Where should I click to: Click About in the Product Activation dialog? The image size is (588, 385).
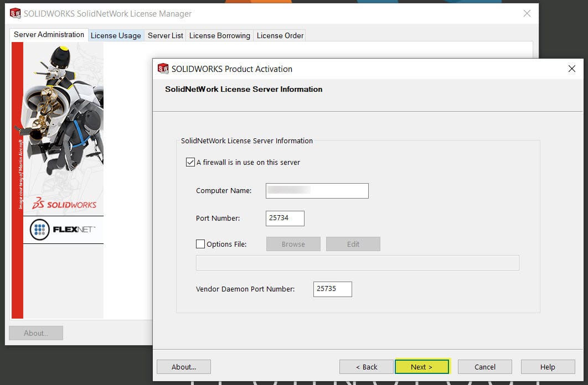(184, 367)
